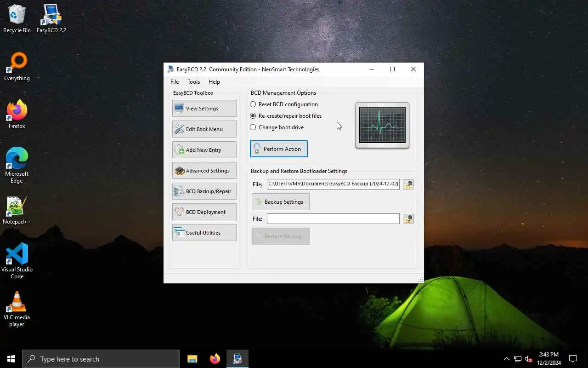Image resolution: width=588 pixels, height=368 pixels.
Task: Click the network tray icon
Action: (x=518, y=359)
